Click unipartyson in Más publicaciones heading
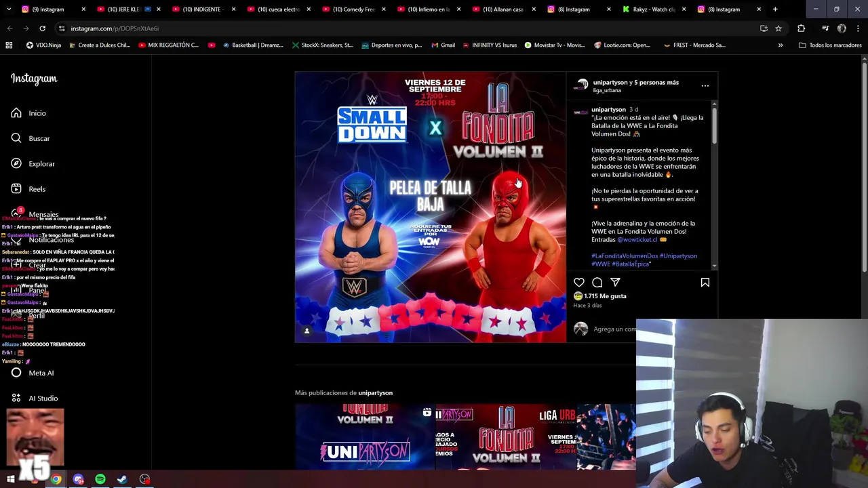This screenshot has height=488, width=868. pos(375,393)
